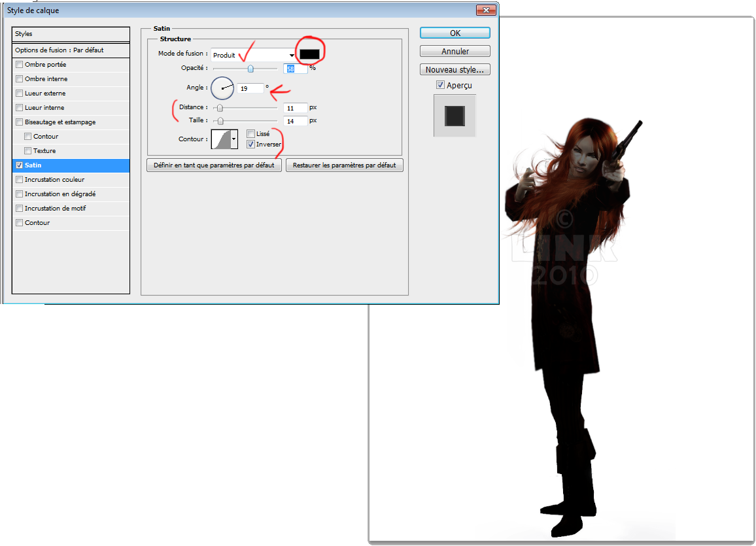Click the style preview thumbnail under Aperçu
The width and height of the screenshot is (756, 546).
coord(455,116)
